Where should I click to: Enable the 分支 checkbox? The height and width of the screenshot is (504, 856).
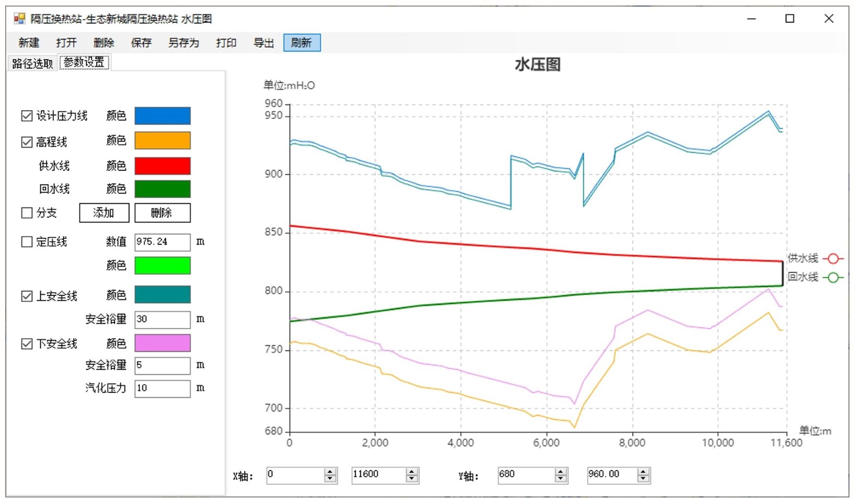pos(27,213)
